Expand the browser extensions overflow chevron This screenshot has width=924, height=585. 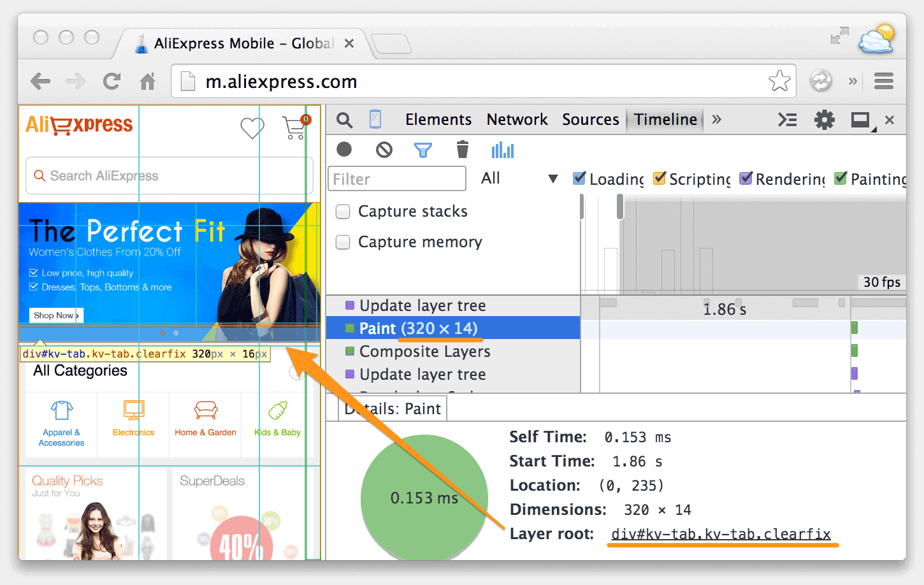pos(853,81)
